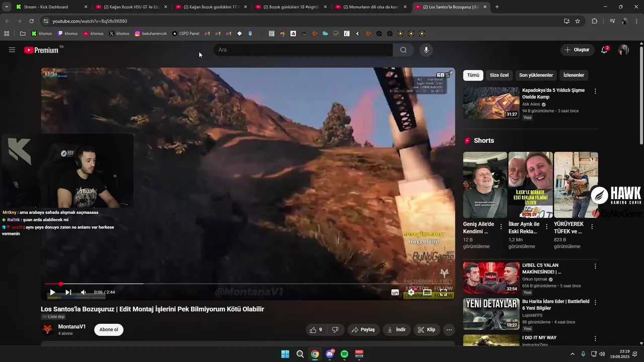Open options for Kapadokya video
The height and width of the screenshot is (362, 644).
point(595,92)
